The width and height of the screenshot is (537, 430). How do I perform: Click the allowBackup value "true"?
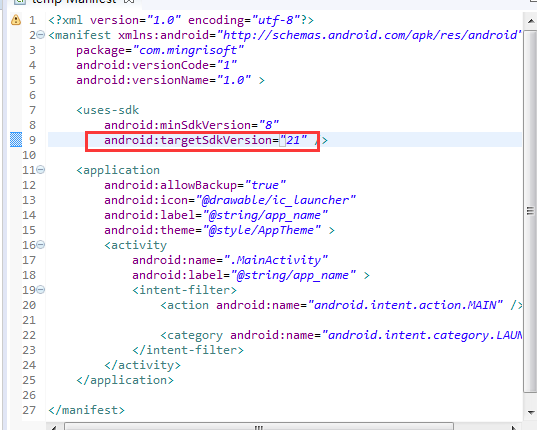pos(265,185)
